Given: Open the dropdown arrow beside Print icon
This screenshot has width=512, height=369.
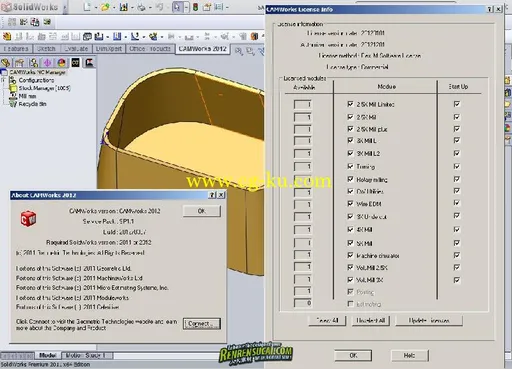Looking at the screenshot, I should (150, 7).
